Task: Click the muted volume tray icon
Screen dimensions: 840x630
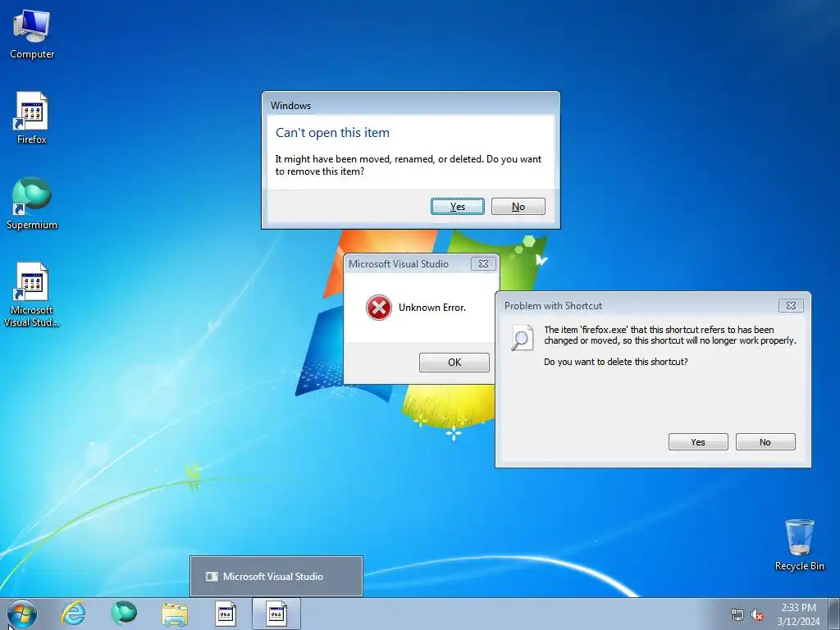Action: tap(757, 614)
